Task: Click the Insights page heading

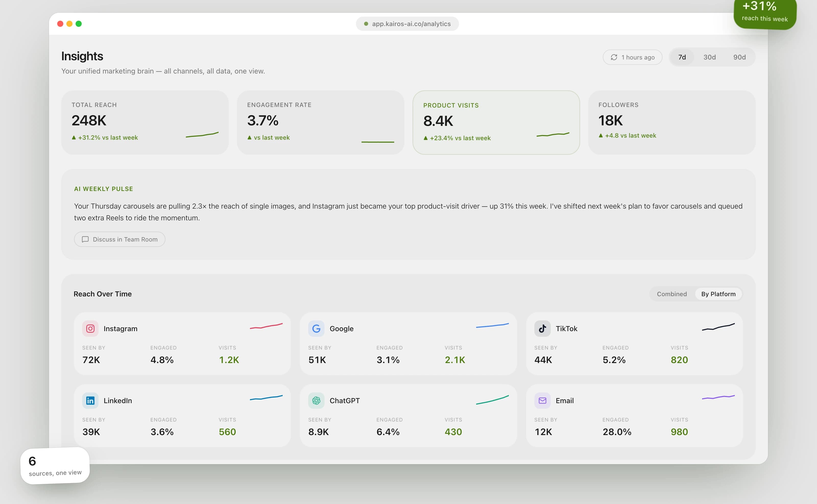Action: pos(82,56)
